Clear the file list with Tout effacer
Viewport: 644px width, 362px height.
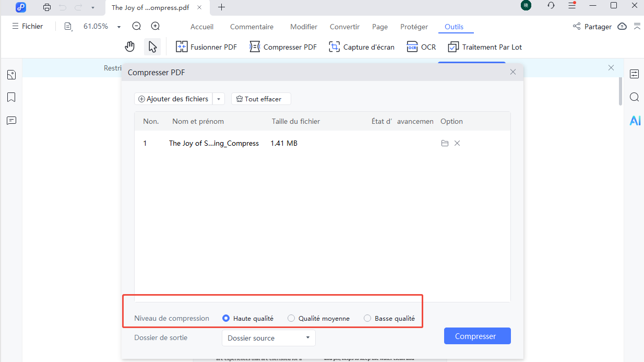pos(261,99)
